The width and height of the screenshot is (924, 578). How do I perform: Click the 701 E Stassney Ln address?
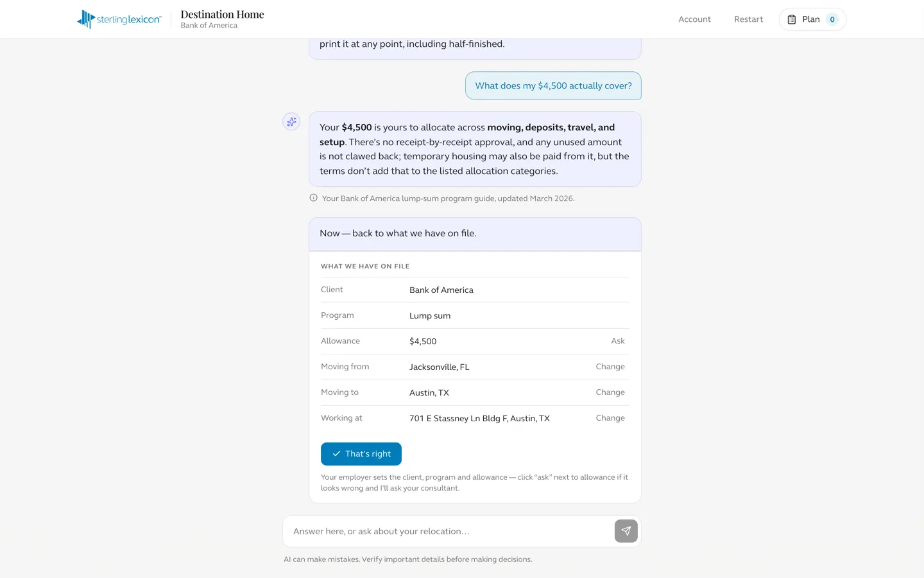click(479, 419)
